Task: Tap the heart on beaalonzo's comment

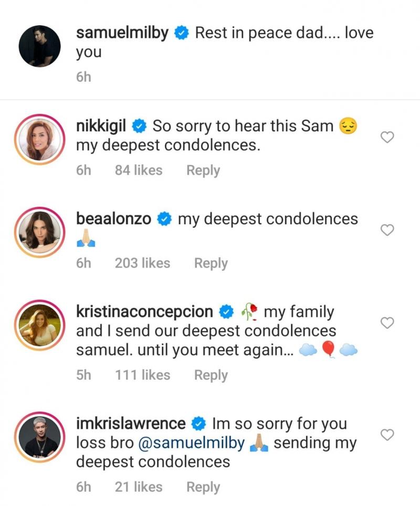Action: pos(387,230)
